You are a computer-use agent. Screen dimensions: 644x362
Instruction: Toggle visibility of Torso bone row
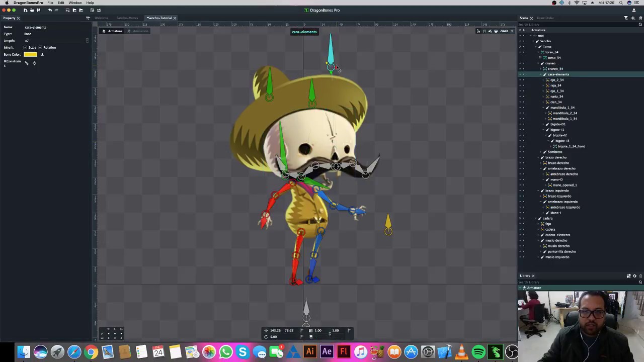[x=520, y=47]
